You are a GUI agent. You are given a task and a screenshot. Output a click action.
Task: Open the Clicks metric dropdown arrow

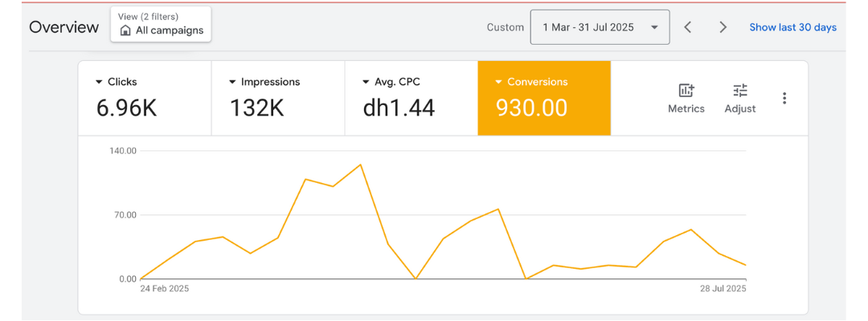(99, 82)
